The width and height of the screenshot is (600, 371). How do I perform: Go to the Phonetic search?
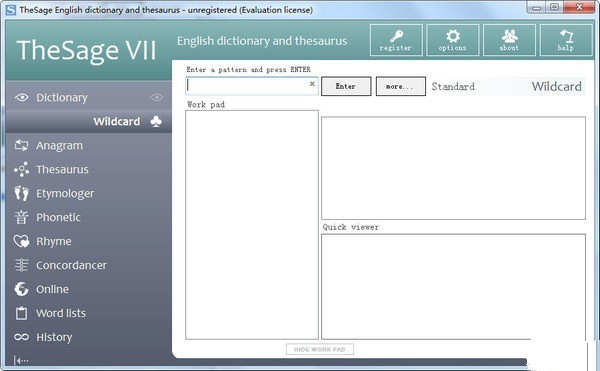58,217
